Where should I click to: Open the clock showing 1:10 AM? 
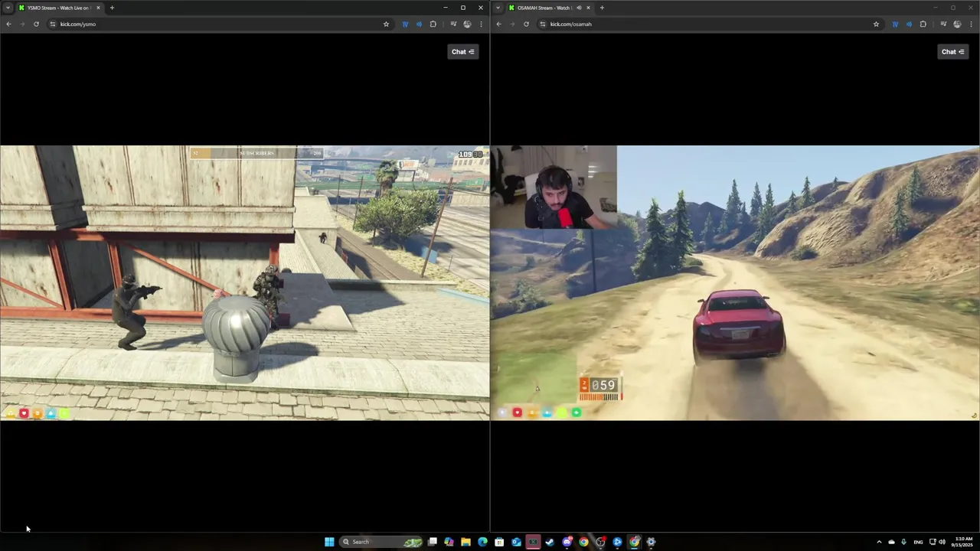pos(963,542)
